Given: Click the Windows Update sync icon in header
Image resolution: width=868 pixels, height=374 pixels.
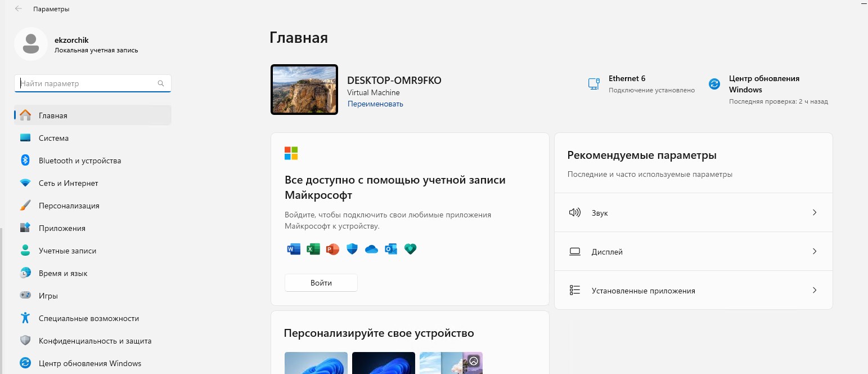Looking at the screenshot, I should (714, 84).
